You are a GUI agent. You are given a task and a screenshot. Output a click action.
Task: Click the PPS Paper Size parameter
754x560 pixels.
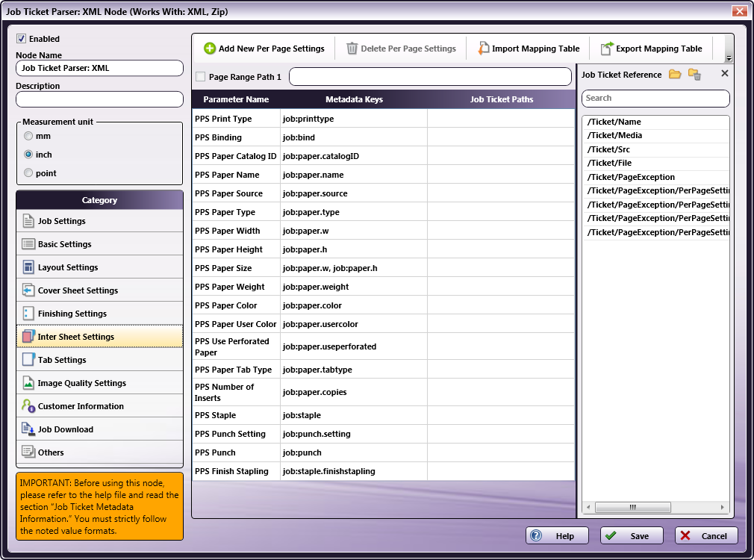coord(236,269)
